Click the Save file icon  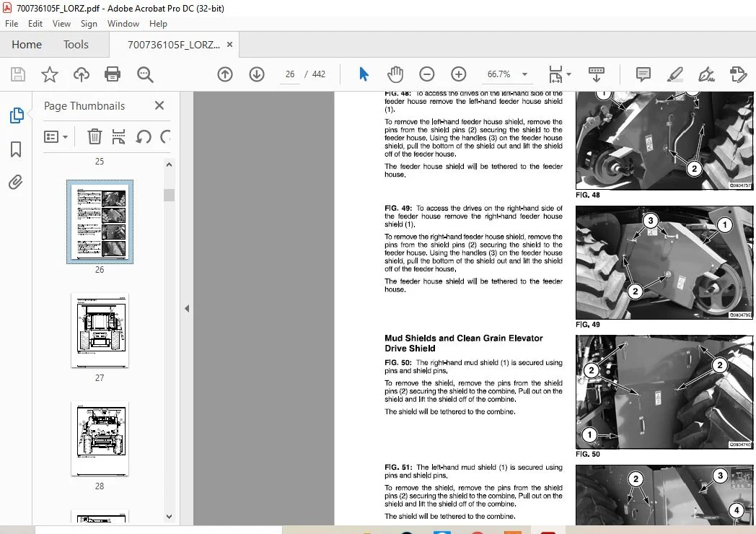click(18, 74)
